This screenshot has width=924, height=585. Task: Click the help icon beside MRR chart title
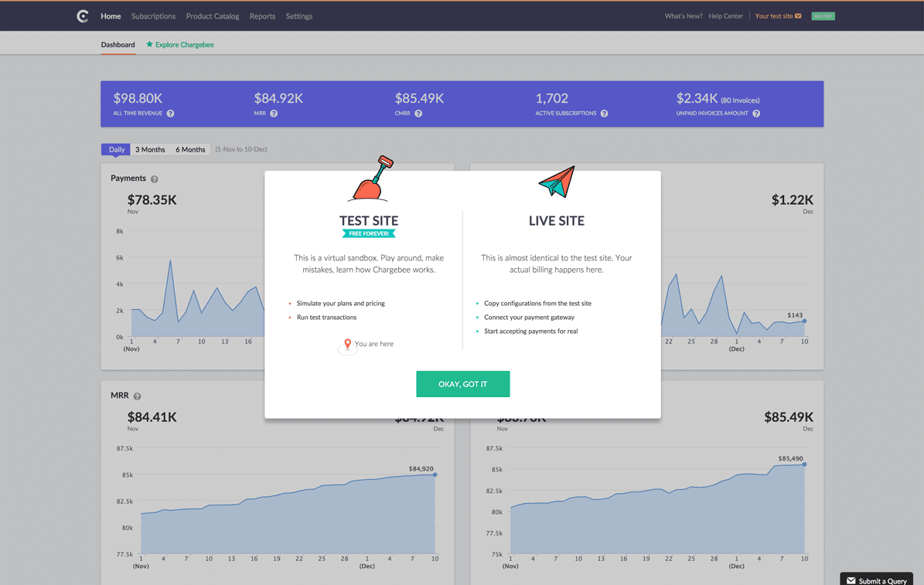[138, 396]
